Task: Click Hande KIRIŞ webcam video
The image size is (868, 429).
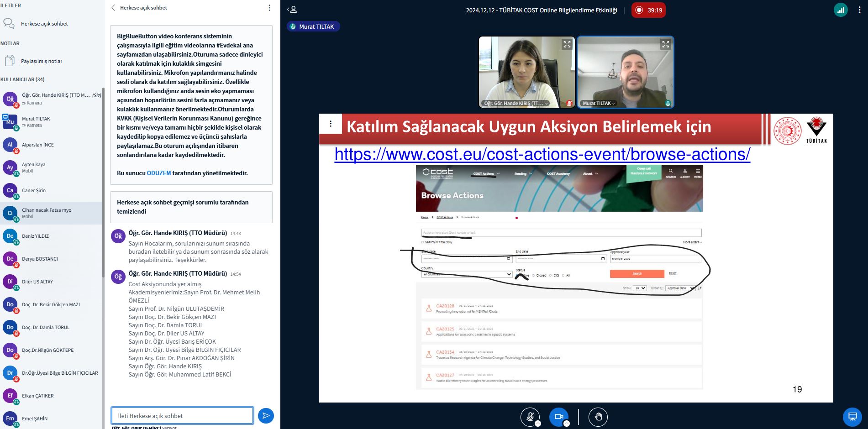Action: click(526, 72)
